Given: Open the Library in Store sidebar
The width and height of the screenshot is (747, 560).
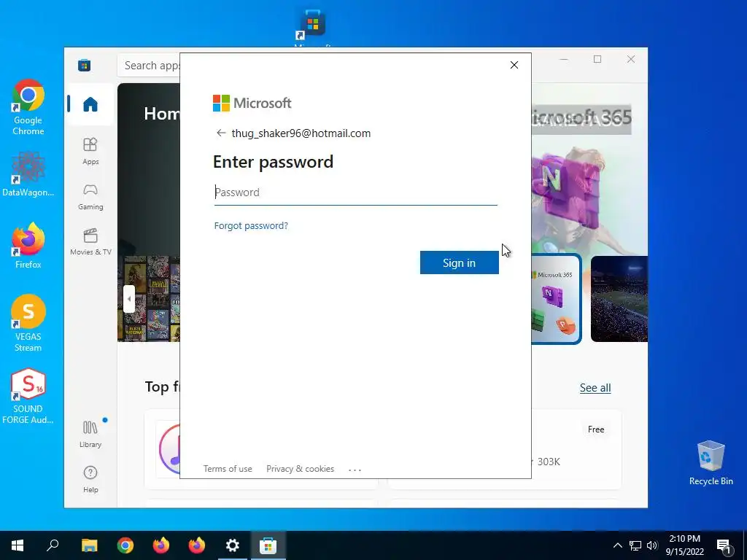Looking at the screenshot, I should click(x=90, y=434).
